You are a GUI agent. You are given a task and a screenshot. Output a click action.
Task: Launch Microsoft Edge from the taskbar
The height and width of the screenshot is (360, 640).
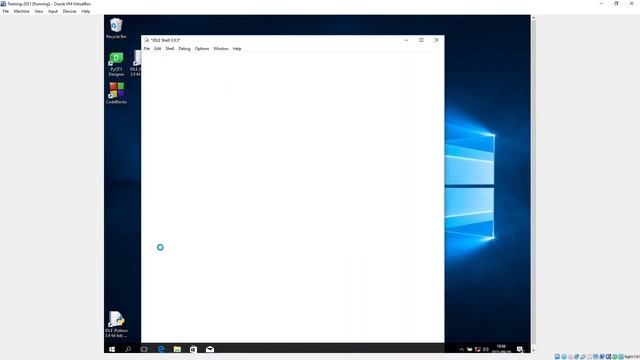(x=161, y=349)
